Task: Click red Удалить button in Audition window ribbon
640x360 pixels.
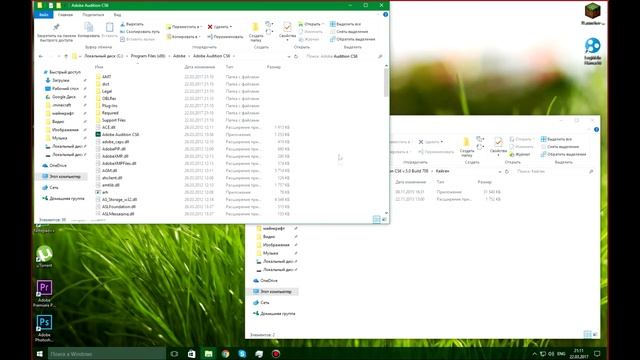Action: click(x=220, y=27)
